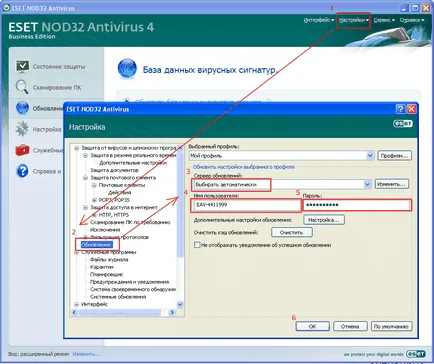Expand the POP3, POP3S tree node
434x364 pixels.
(94, 200)
